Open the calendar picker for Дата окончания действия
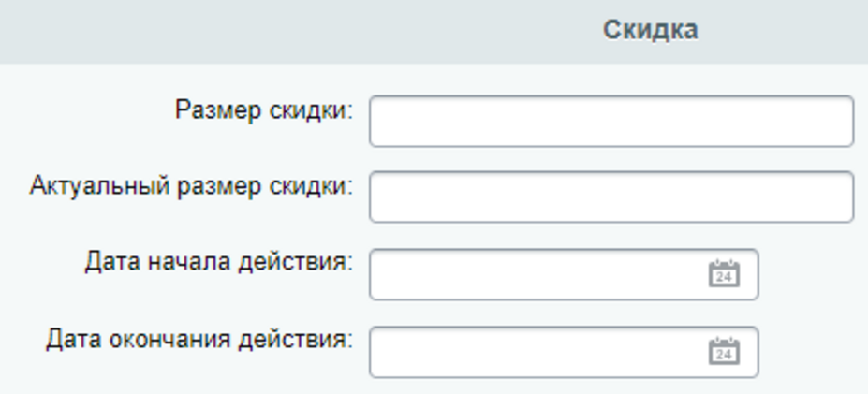868x394 pixels. pos(724,351)
